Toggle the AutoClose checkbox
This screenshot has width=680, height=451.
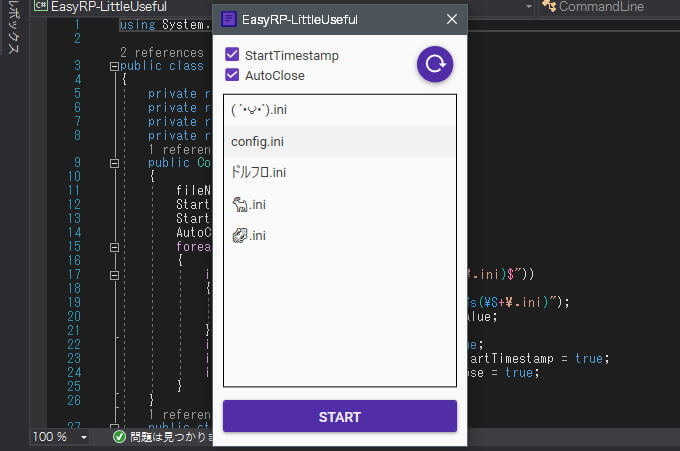point(232,75)
